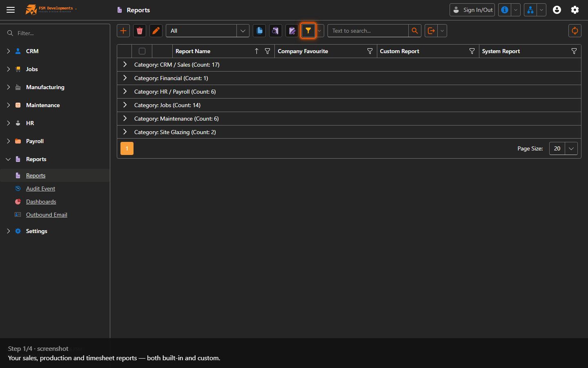
Task: Click the sidebar Filter input field
Action: click(x=55, y=33)
